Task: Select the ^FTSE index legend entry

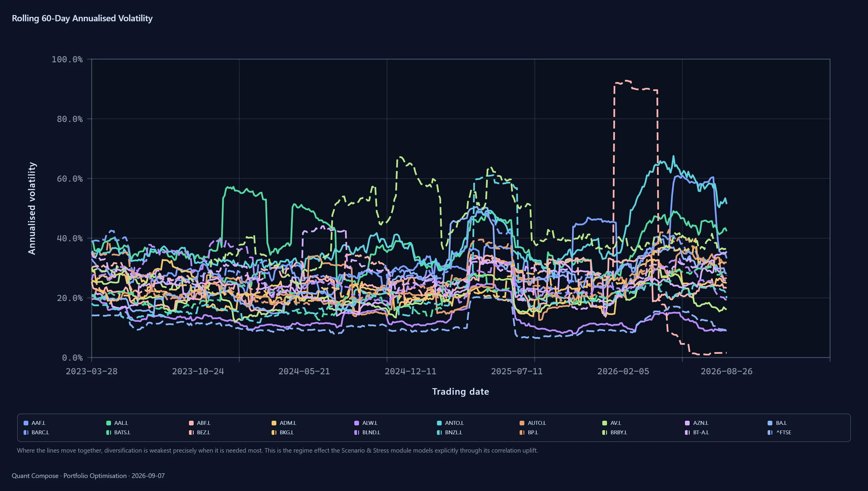Action: point(779,432)
